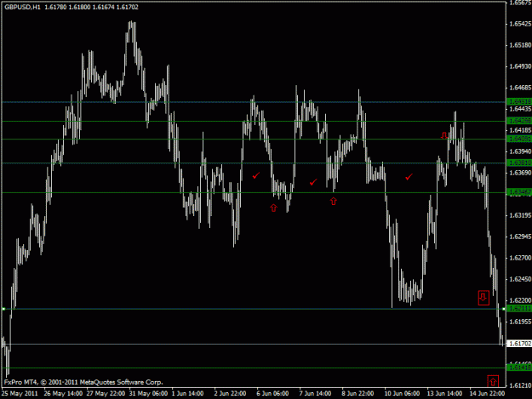Click the 1.65180 price scale value

click(x=520, y=45)
